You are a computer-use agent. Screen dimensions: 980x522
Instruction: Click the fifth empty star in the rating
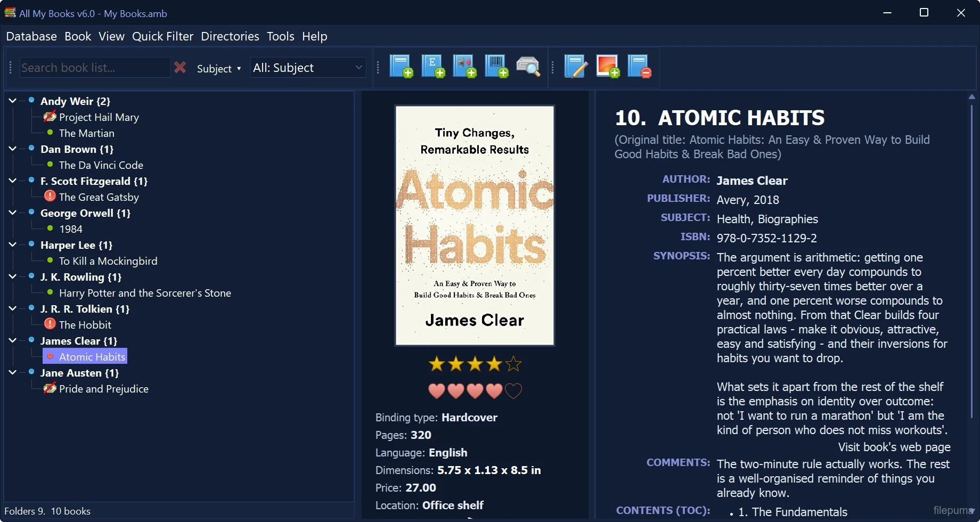tap(513, 364)
